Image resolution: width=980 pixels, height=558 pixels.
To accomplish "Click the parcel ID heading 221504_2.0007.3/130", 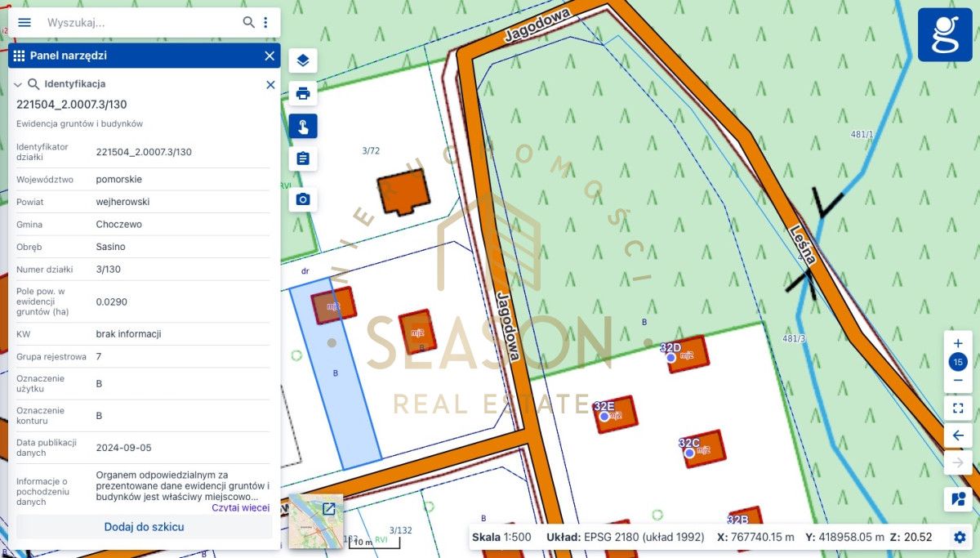I will click(72, 105).
